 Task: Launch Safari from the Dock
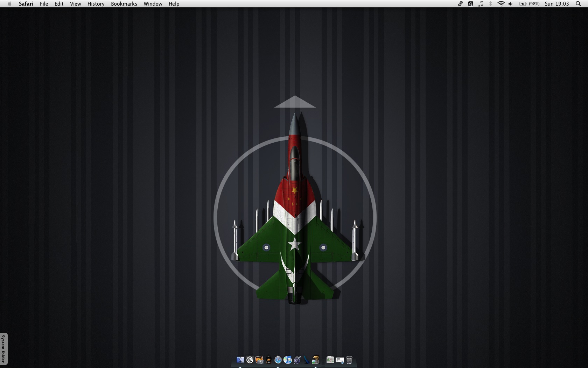(278, 360)
